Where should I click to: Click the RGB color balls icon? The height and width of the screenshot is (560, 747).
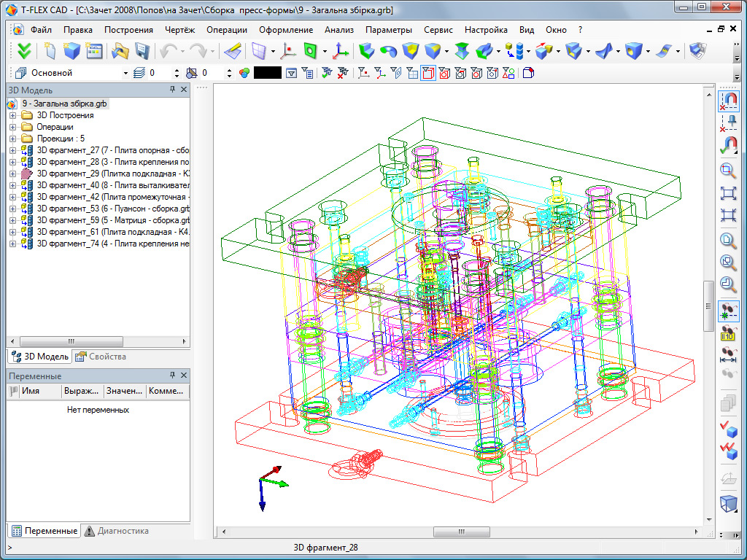tap(244, 73)
